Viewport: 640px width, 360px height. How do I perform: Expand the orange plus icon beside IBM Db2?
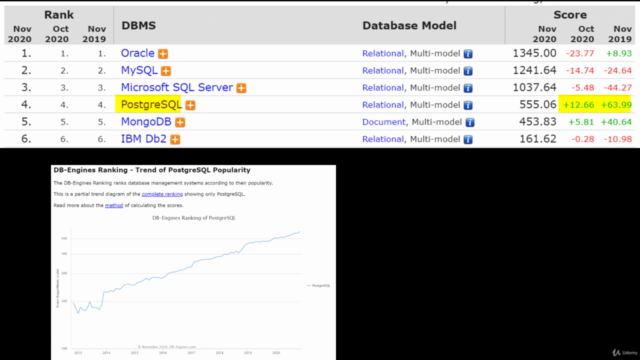click(x=175, y=139)
